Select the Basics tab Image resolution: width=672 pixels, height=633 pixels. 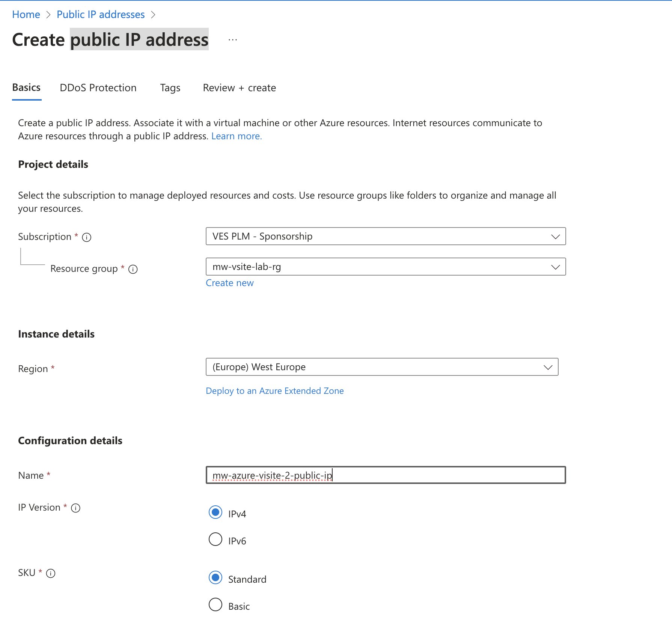(26, 87)
